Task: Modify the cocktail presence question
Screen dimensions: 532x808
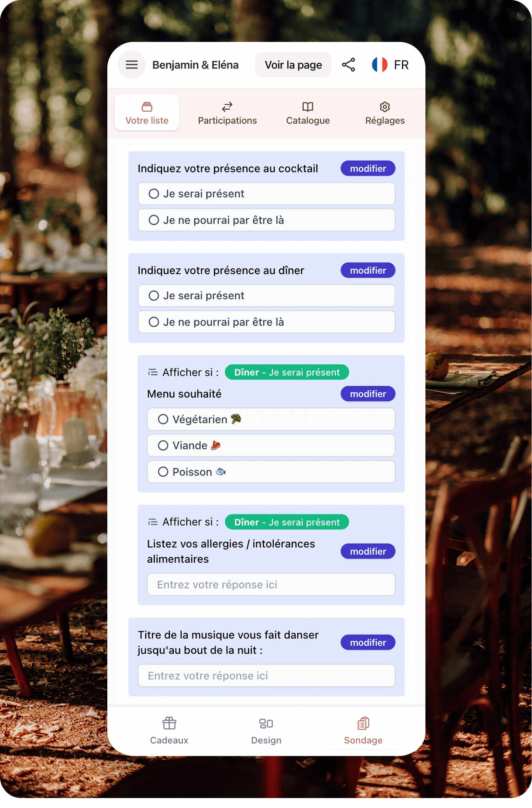Action: coord(368,168)
